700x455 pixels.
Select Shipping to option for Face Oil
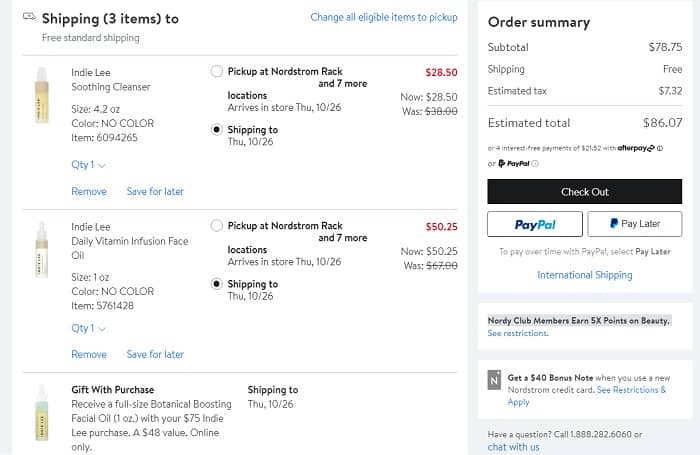[x=217, y=284]
